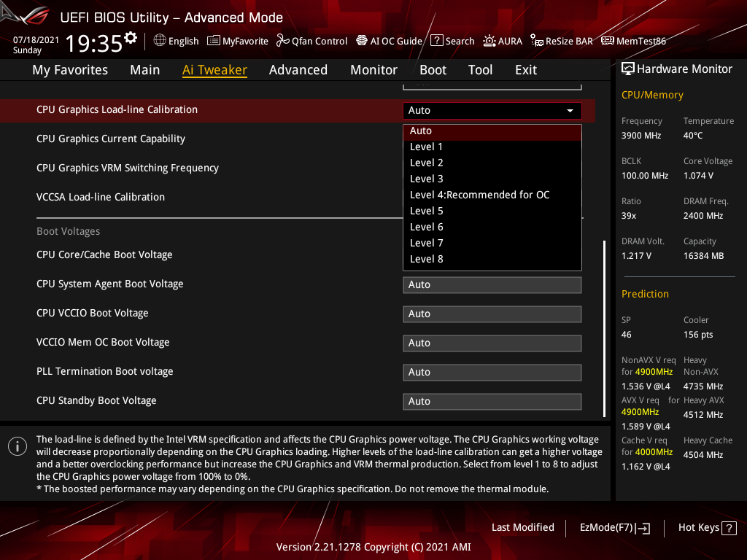This screenshot has width=747, height=560.
Task: Open Qfan Control
Action: click(x=281, y=41)
